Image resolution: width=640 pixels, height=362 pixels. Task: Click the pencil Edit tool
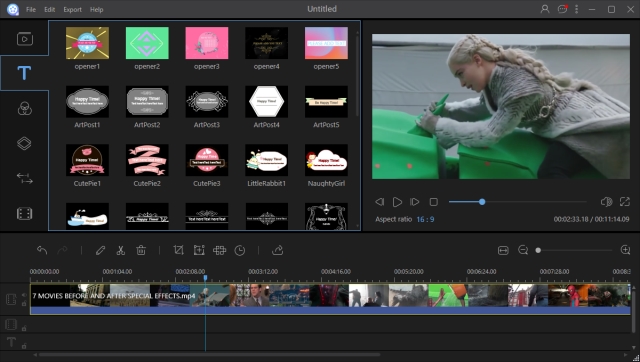[100, 250]
